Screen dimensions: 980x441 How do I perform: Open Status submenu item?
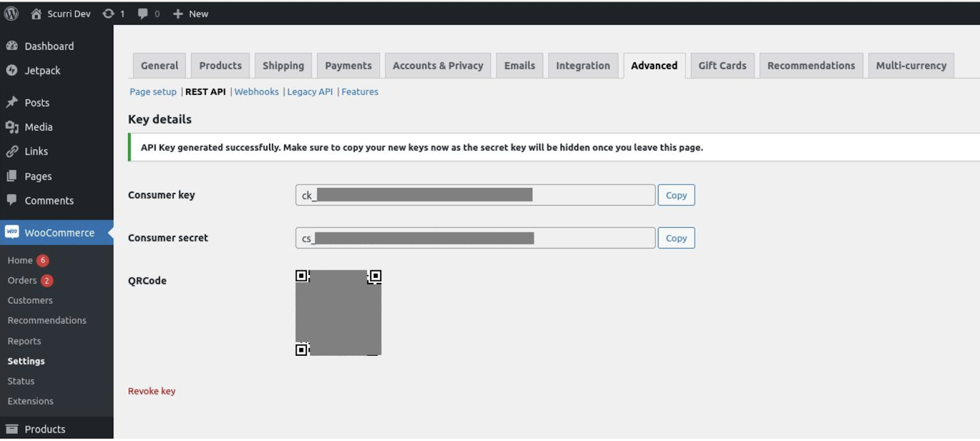pyautogui.click(x=21, y=381)
